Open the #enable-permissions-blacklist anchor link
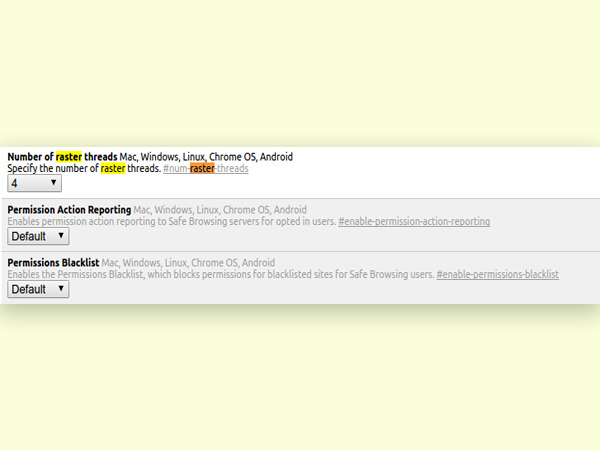Image resolution: width=600 pixels, height=450 pixels. point(497,274)
